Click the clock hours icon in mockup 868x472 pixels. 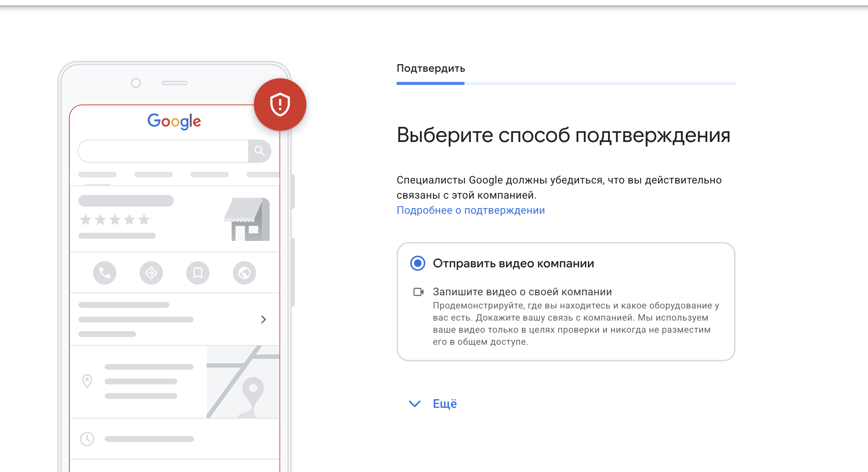[x=87, y=439]
